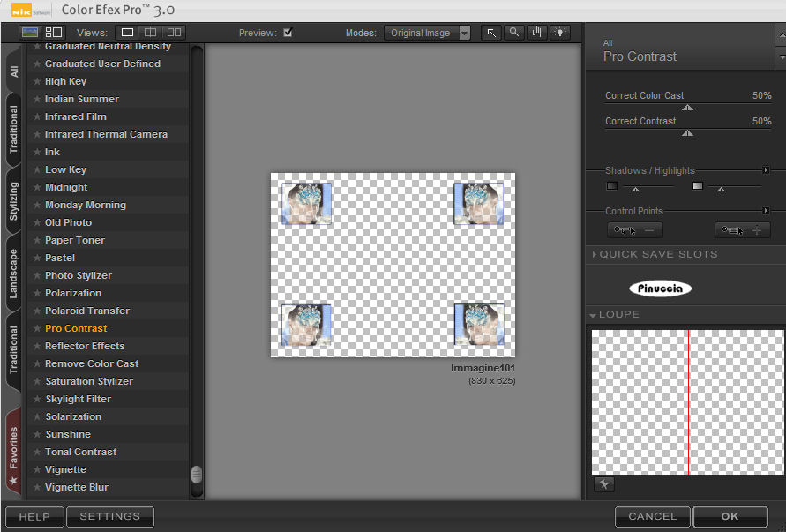
Task: Click the light bulb background icon
Action: tap(560, 34)
